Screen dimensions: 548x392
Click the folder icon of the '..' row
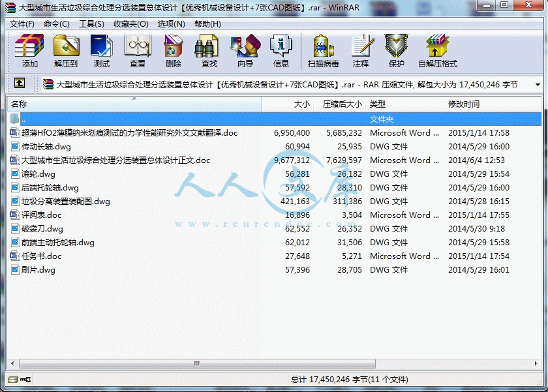tap(14, 119)
